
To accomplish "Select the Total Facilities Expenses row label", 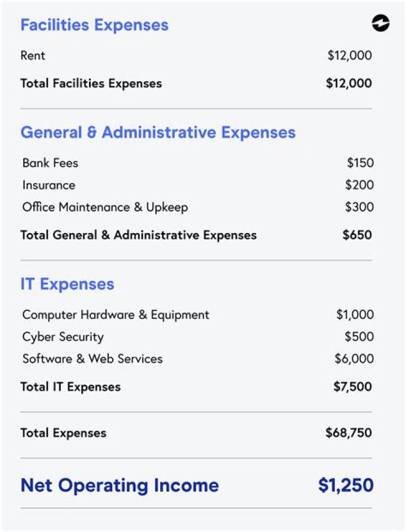I will pos(91,83).
